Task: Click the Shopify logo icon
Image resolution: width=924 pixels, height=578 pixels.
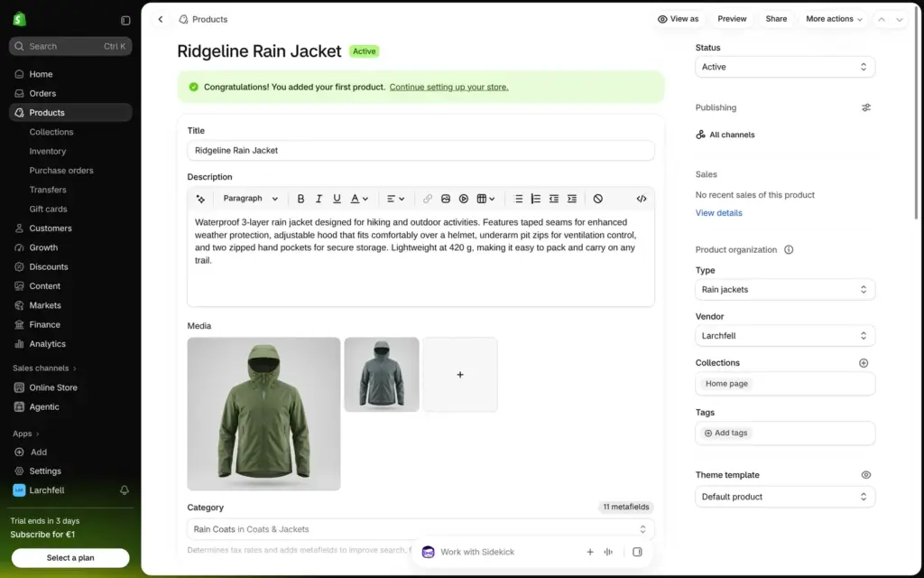Action: click(20, 20)
